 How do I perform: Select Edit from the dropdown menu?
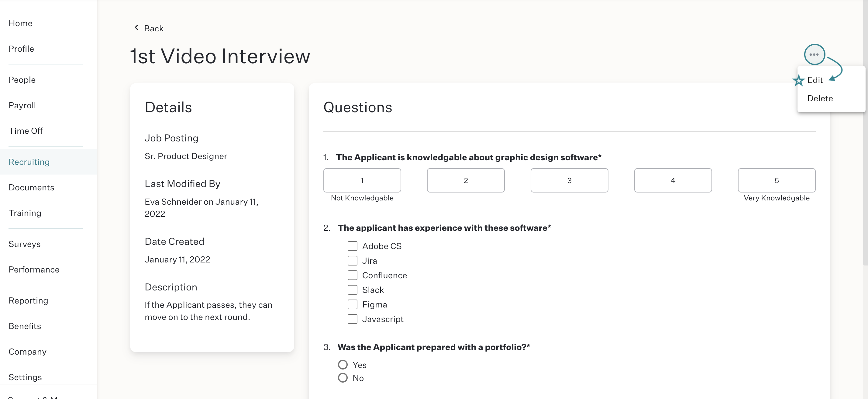815,80
